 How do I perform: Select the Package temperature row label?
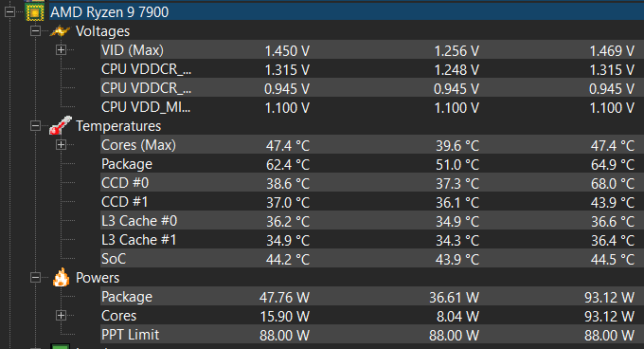coord(127,164)
